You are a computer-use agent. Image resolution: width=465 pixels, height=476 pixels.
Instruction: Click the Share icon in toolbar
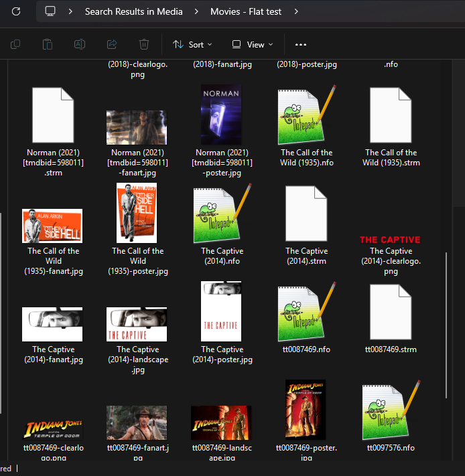pyautogui.click(x=112, y=44)
